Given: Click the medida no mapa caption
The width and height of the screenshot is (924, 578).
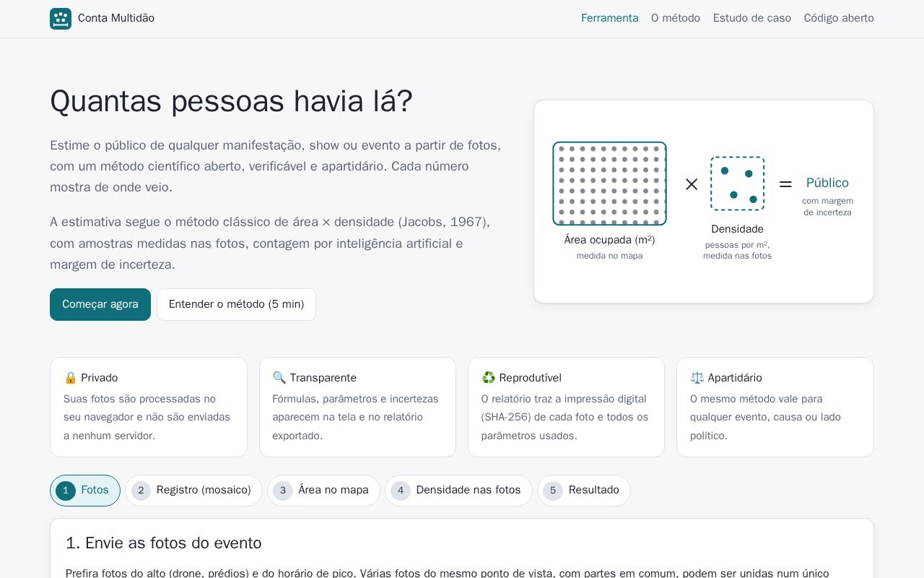Looking at the screenshot, I should tap(609, 256).
